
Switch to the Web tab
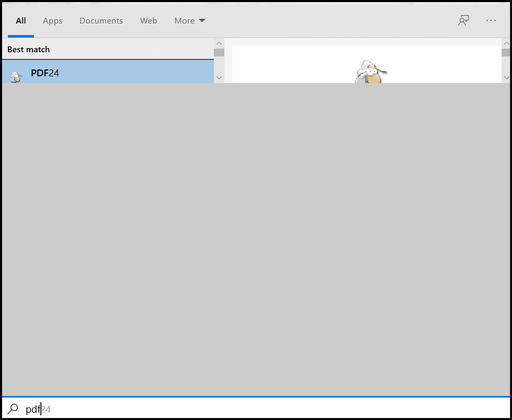(149, 20)
